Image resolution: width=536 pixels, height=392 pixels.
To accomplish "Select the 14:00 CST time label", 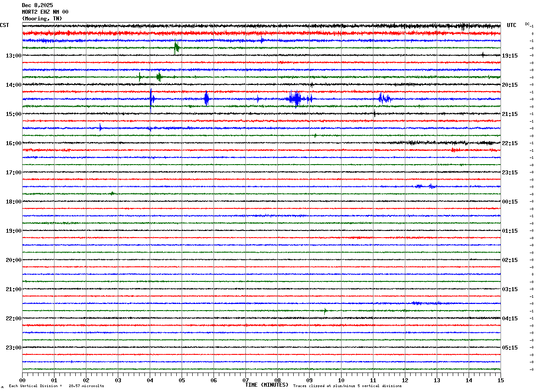I will coord(13,85).
